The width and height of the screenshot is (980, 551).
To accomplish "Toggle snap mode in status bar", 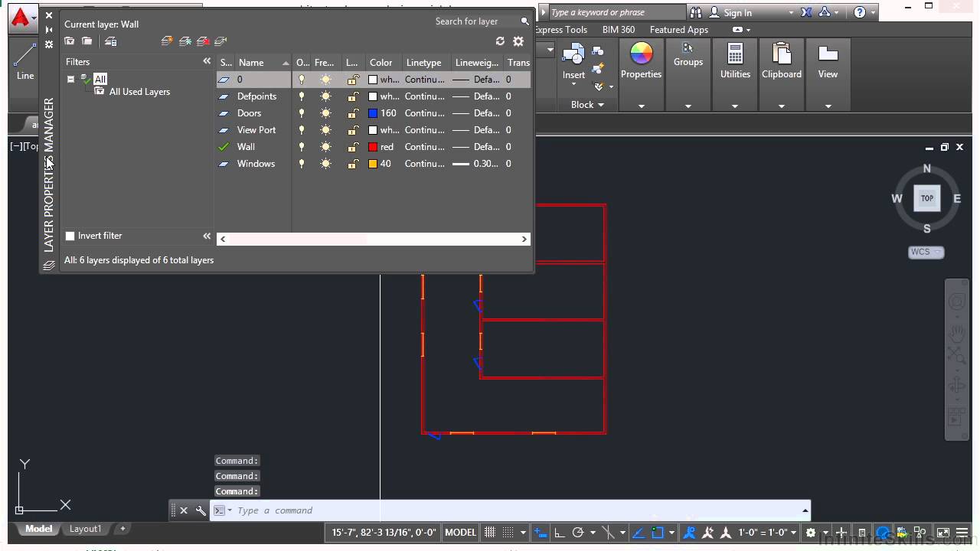I will coord(508,533).
